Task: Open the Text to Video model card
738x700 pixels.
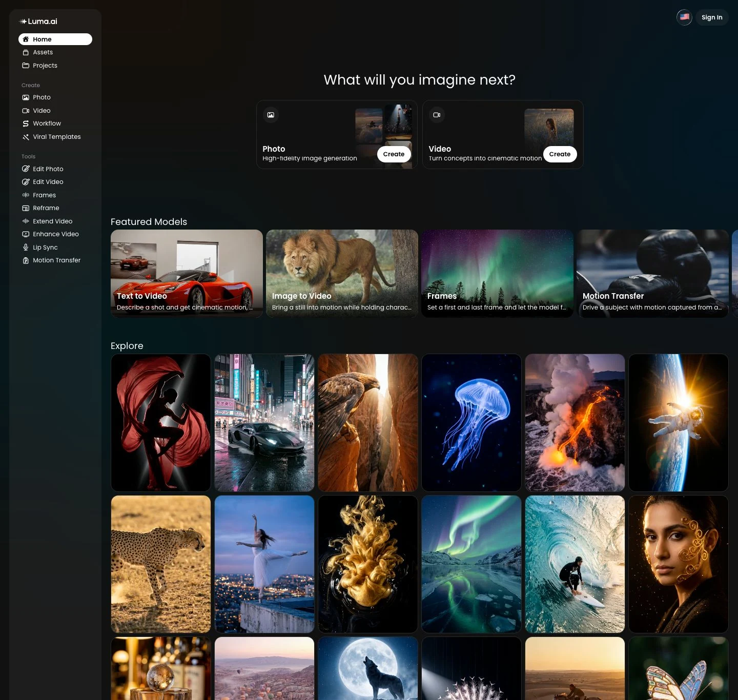Action: [x=187, y=274]
